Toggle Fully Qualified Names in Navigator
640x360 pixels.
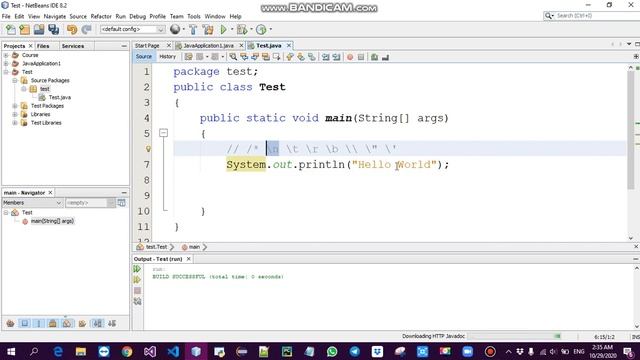(82, 324)
